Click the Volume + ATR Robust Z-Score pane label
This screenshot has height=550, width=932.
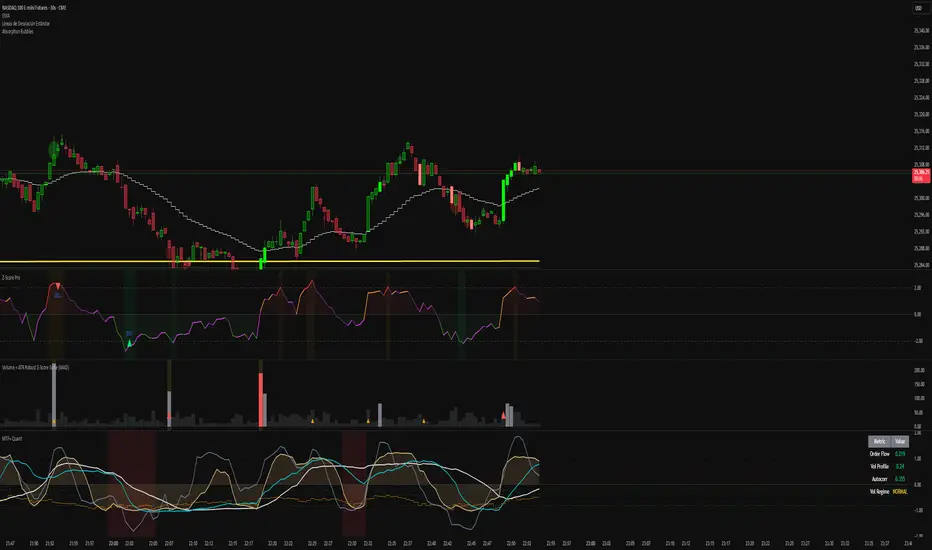35,367
